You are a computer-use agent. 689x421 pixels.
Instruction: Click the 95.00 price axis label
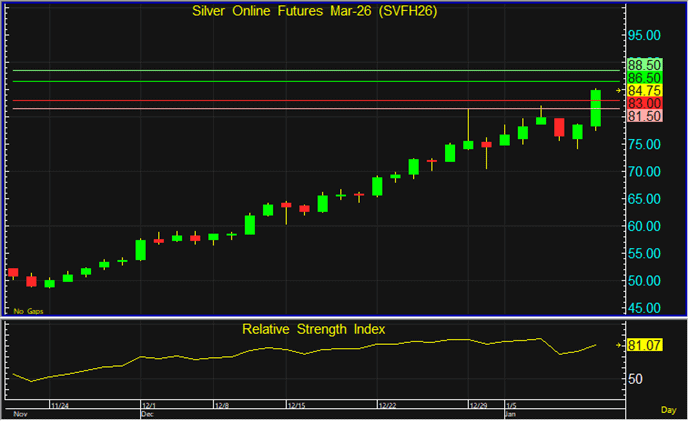[645, 35]
